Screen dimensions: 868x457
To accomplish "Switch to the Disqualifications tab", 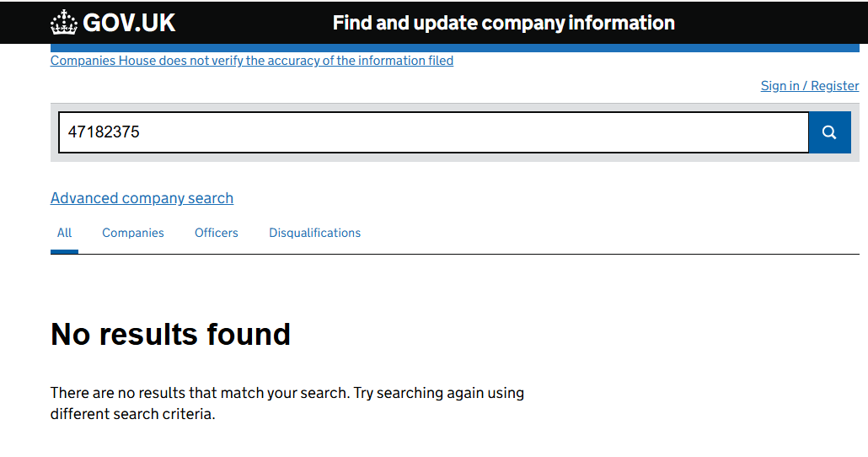I will pyautogui.click(x=314, y=233).
